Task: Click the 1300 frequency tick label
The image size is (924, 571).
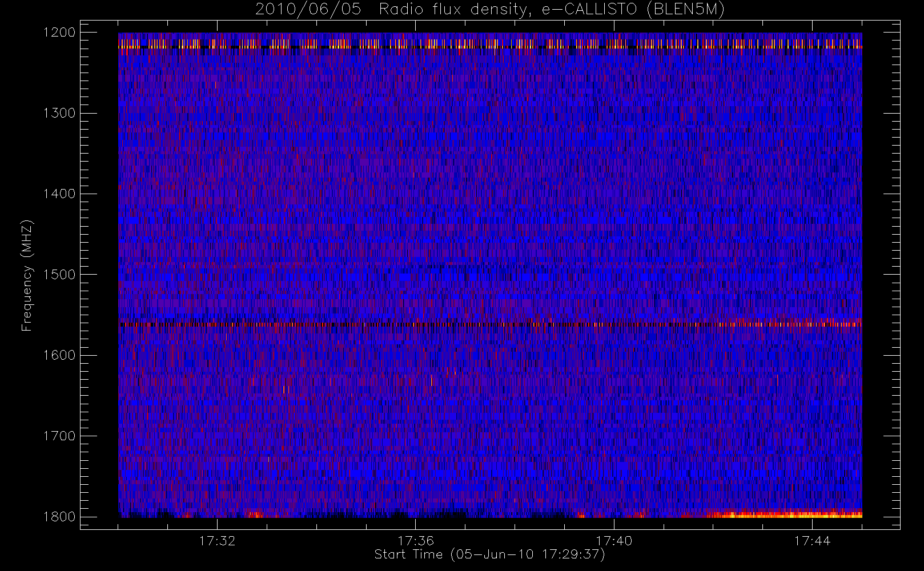Action: coord(59,113)
